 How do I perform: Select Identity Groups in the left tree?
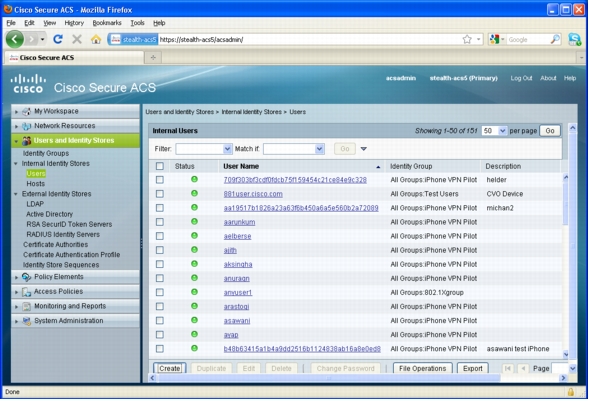[x=46, y=153]
